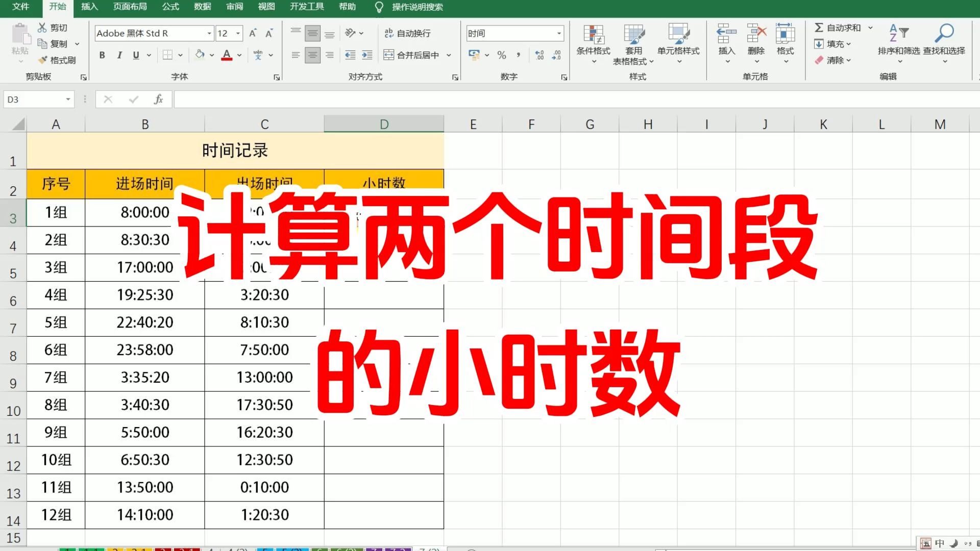This screenshot has height=551, width=980.
Task: Click the Merge and Center (合并后居中) button
Action: tap(411, 55)
